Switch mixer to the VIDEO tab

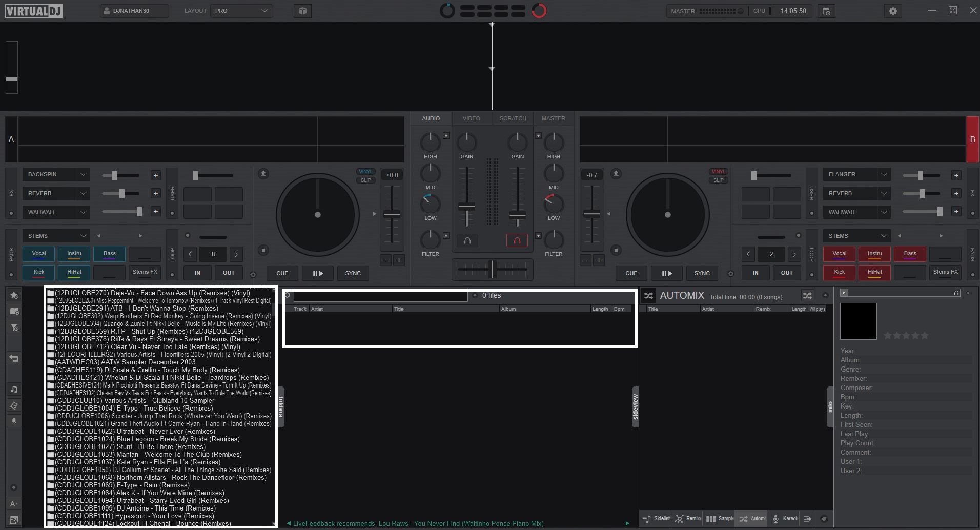tap(472, 118)
